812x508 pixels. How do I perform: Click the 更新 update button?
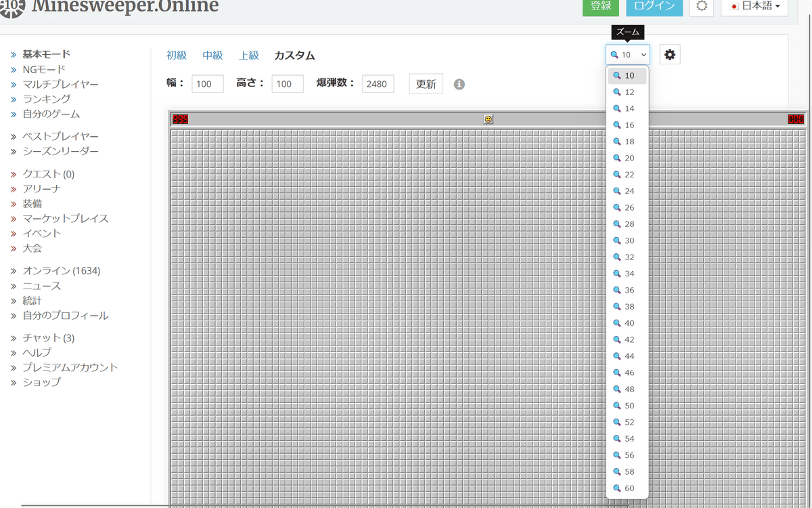(x=426, y=84)
